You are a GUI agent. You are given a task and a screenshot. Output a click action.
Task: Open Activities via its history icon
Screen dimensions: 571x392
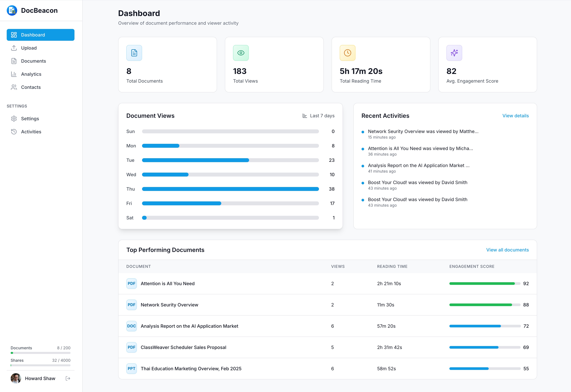click(x=14, y=132)
